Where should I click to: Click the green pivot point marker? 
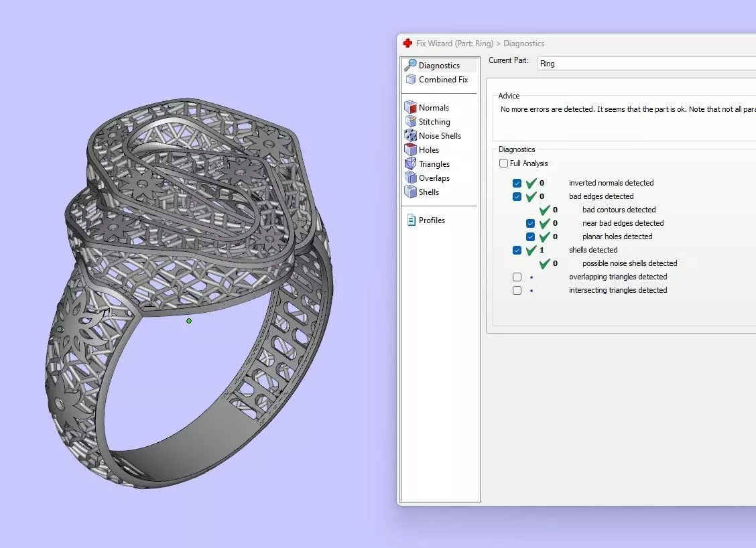[x=189, y=320]
